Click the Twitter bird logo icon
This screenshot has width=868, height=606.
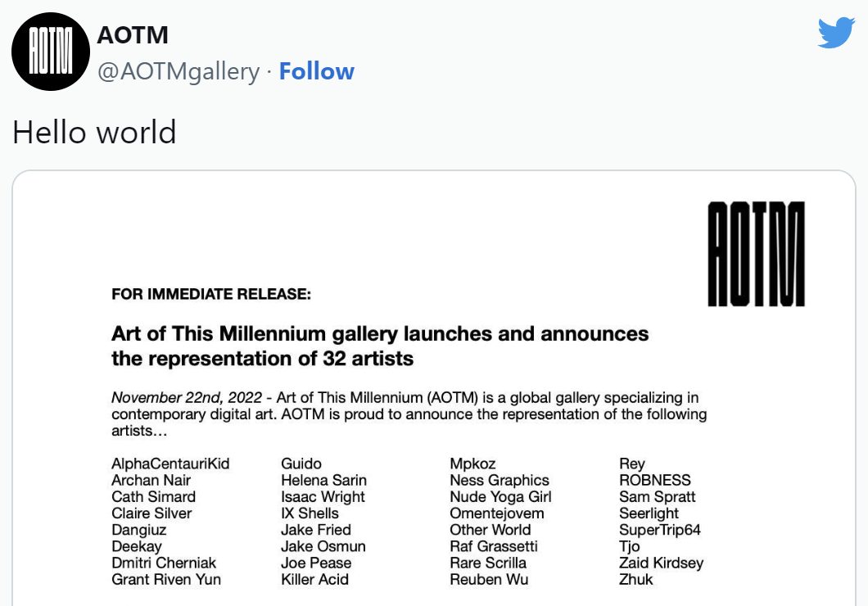836,34
